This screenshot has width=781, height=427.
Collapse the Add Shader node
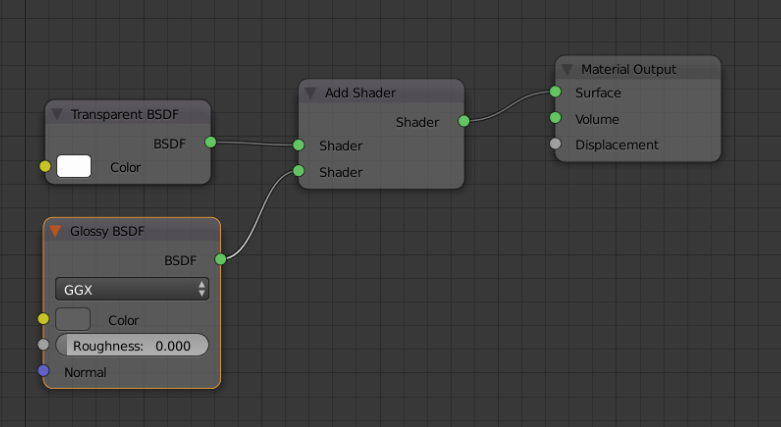coord(311,93)
